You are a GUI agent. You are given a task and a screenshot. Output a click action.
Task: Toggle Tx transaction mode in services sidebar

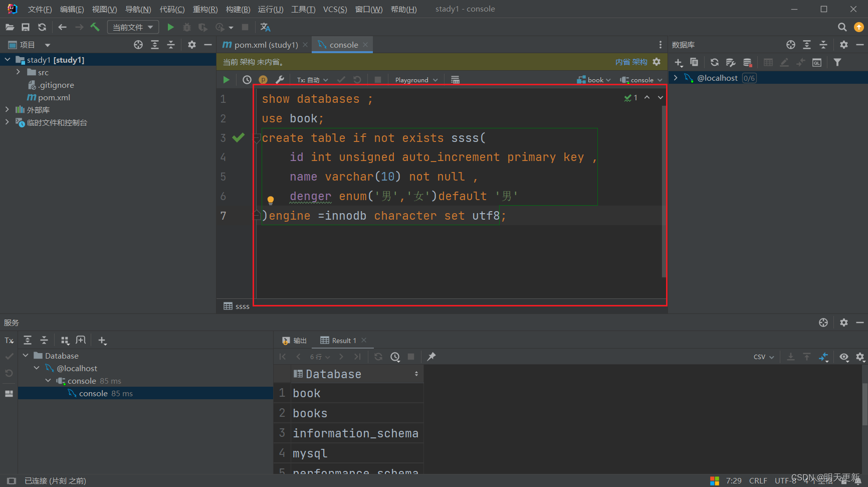coord(9,341)
